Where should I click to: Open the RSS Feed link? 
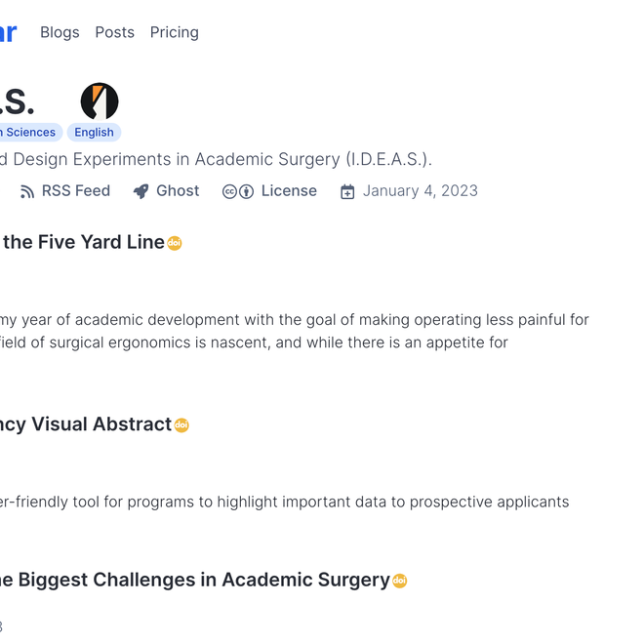click(75, 191)
